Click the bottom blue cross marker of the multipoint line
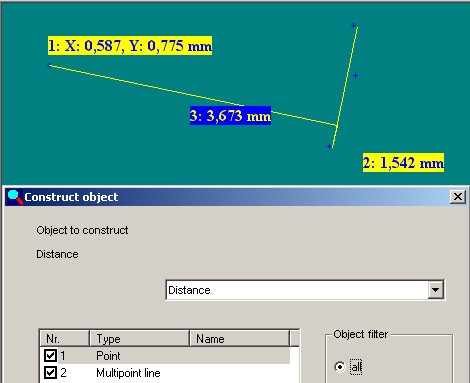Image resolution: width=470 pixels, height=383 pixels. point(329,146)
